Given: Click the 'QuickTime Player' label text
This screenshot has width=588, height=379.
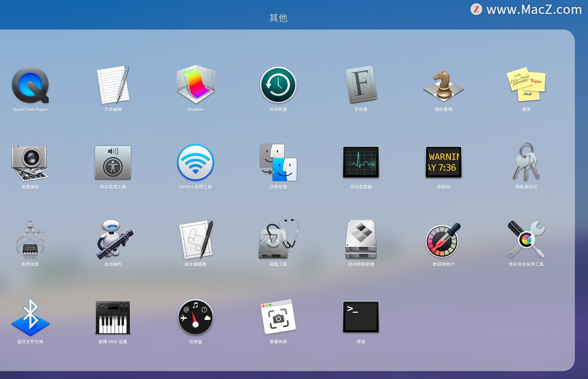Looking at the screenshot, I should tap(30, 109).
